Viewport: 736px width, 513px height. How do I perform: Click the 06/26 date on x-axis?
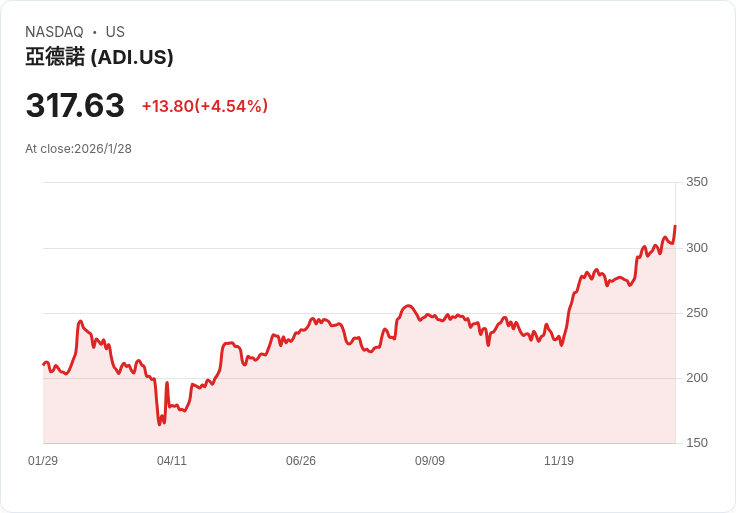(x=301, y=461)
